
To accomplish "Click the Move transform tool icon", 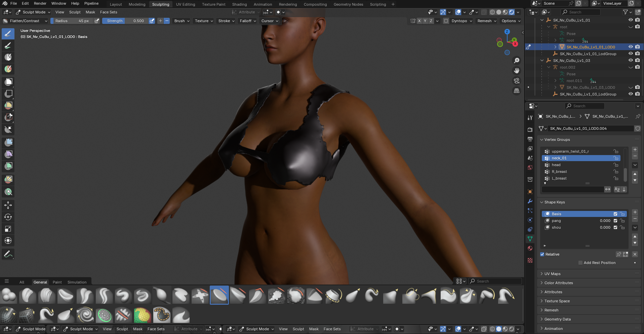I will point(8,205).
